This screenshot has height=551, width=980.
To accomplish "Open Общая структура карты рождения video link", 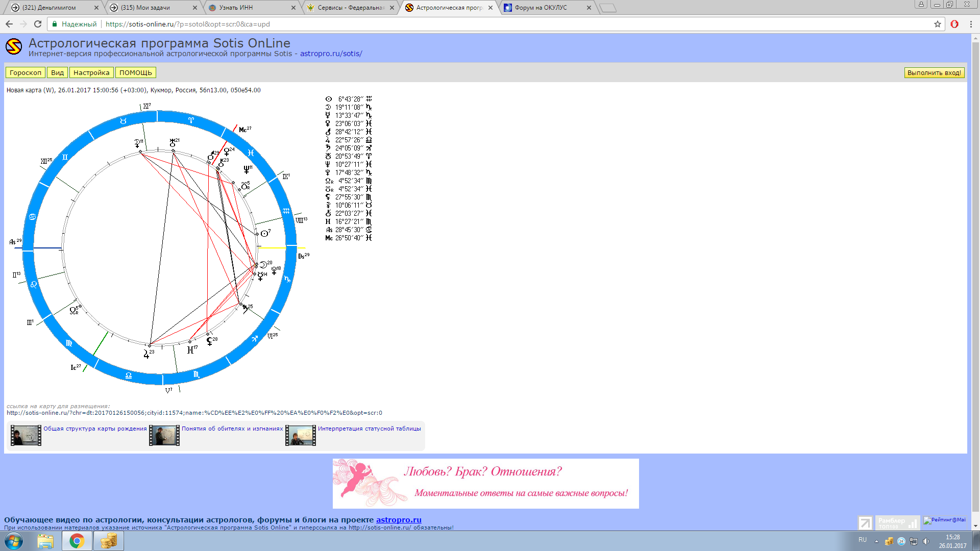I will [x=95, y=429].
